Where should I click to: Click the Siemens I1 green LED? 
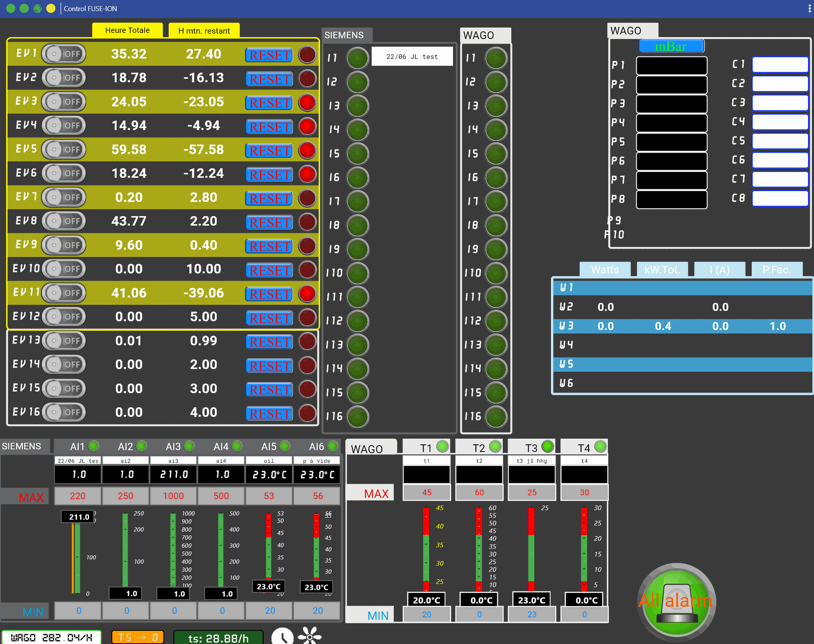[357, 58]
